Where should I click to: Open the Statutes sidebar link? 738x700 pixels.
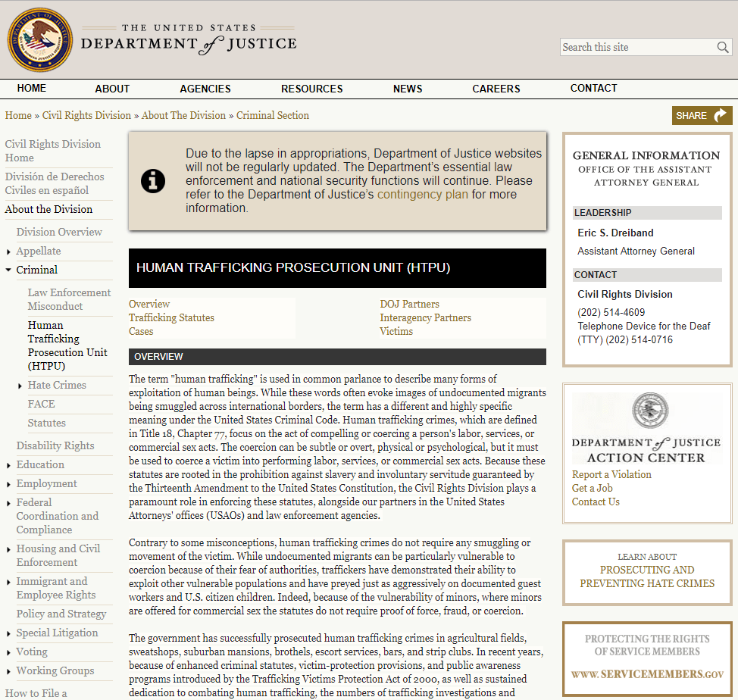[x=46, y=423]
